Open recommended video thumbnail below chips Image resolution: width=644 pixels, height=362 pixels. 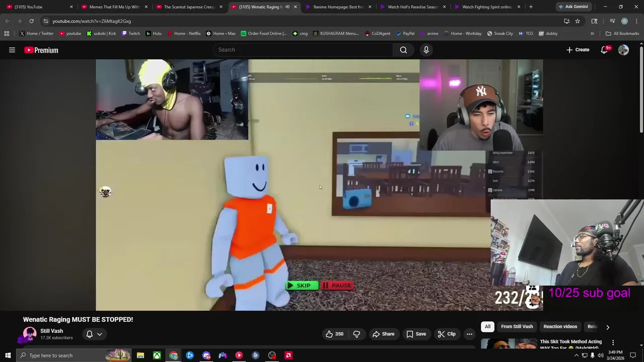pos(509,343)
